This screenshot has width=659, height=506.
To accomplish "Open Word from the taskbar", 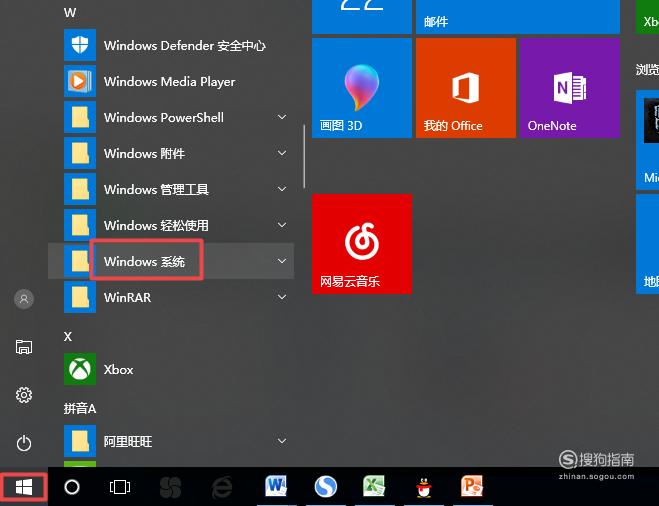I will pos(276,486).
